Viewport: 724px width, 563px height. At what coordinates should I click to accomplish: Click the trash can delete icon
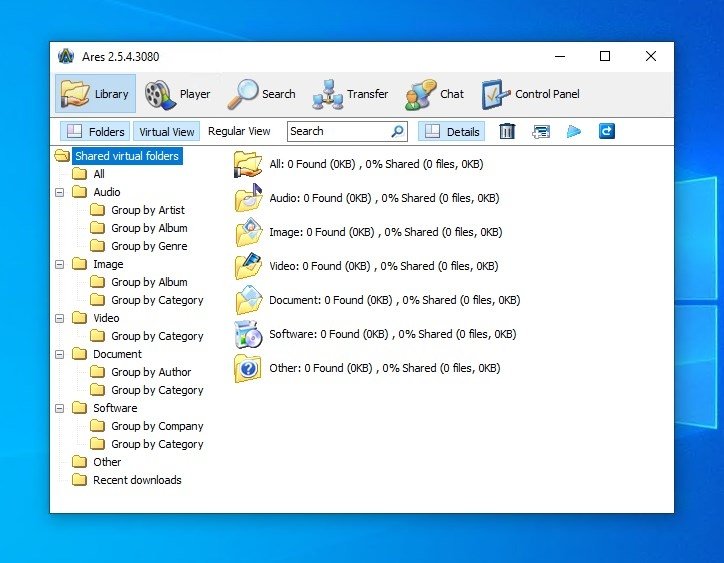pos(507,131)
